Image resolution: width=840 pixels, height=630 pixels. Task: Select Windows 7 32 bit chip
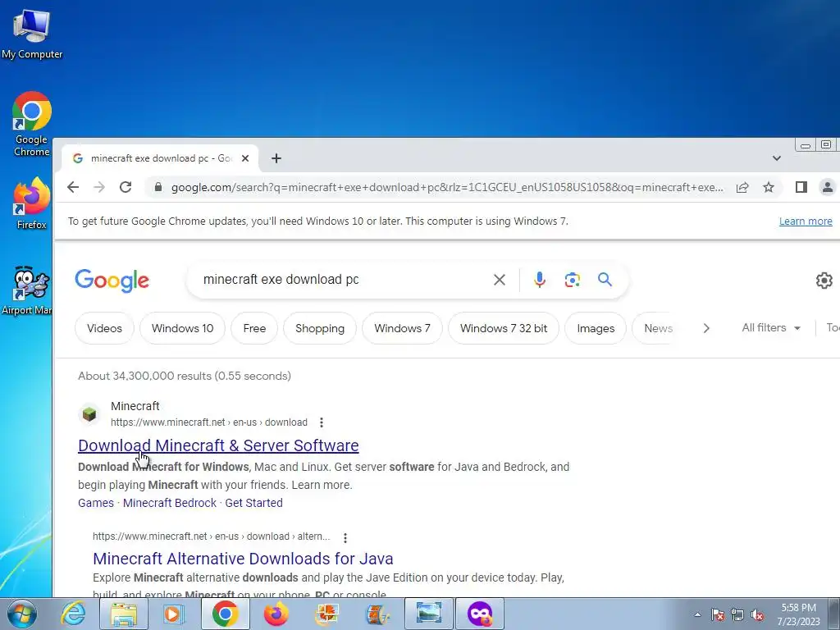[x=504, y=328]
